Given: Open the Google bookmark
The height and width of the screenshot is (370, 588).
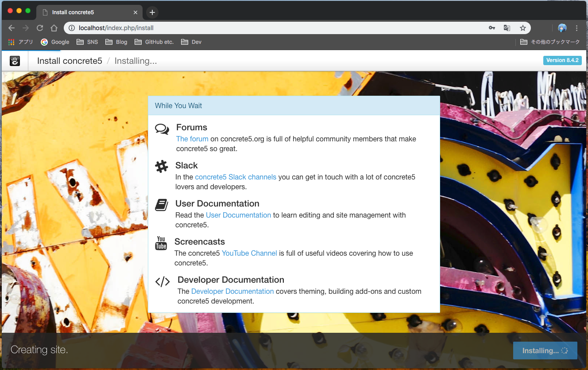Looking at the screenshot, I should 55,42.
